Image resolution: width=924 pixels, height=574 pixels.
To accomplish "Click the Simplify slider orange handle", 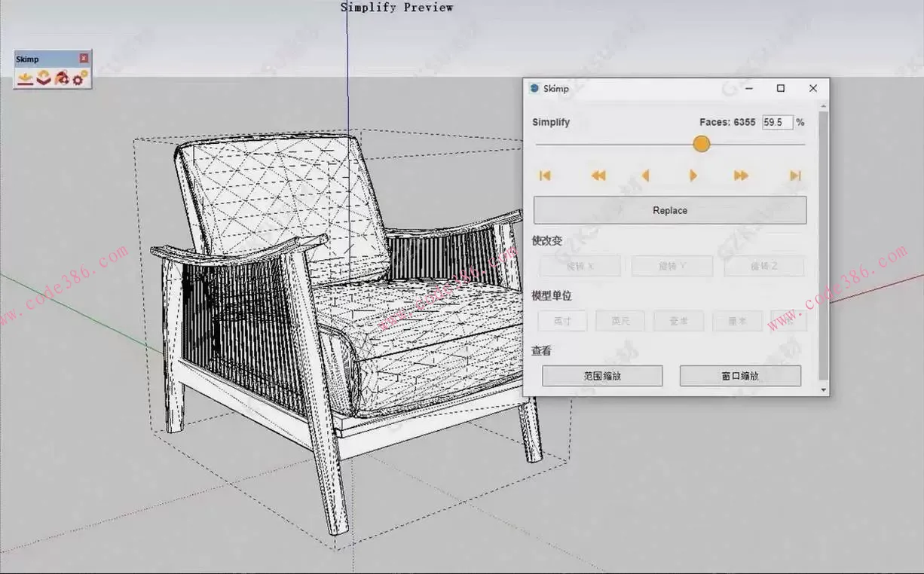I will tap(702, 144).
